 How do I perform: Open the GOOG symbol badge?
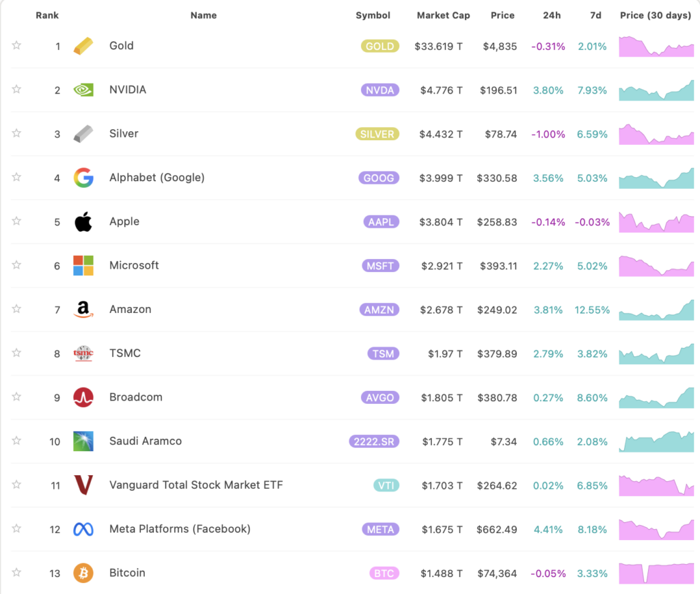(x=379, y=178)
